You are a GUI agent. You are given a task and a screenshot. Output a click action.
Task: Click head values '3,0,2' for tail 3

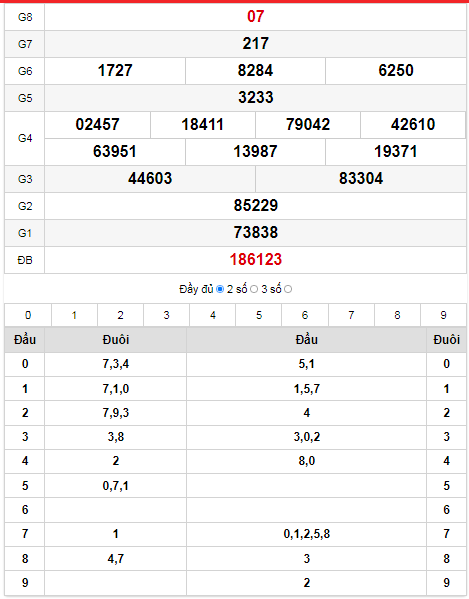click(306, 437)
